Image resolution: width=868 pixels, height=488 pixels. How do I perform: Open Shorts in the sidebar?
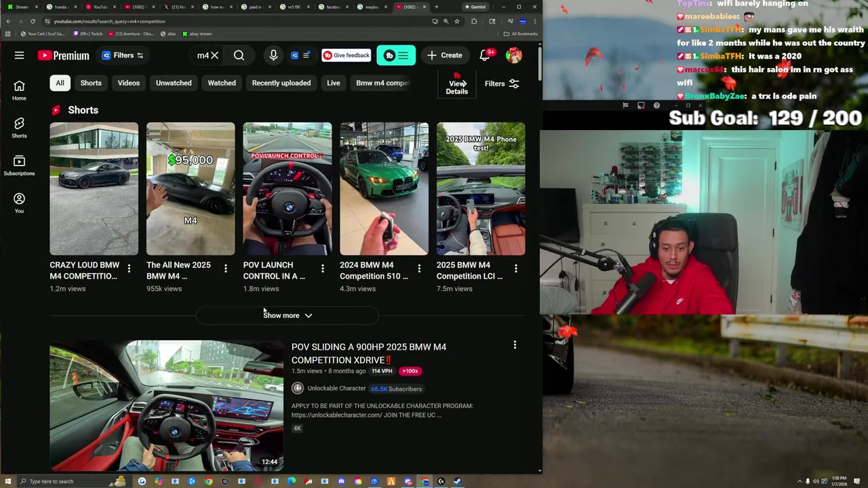(19, 127)
